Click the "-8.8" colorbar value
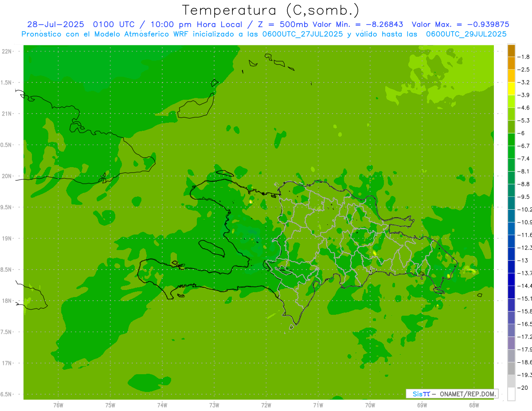Screen dimensions: 532x411 (x=524, y=184)
